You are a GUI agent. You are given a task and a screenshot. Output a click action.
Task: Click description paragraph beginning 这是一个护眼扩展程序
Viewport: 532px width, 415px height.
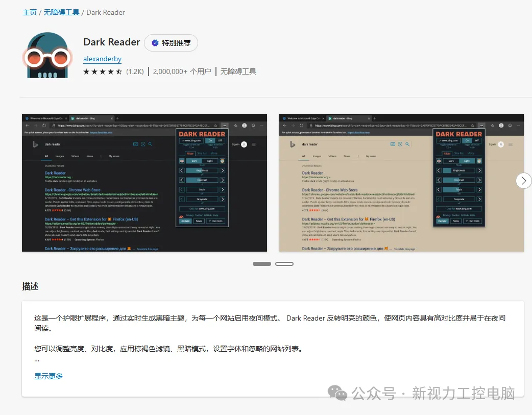(270, 323)
